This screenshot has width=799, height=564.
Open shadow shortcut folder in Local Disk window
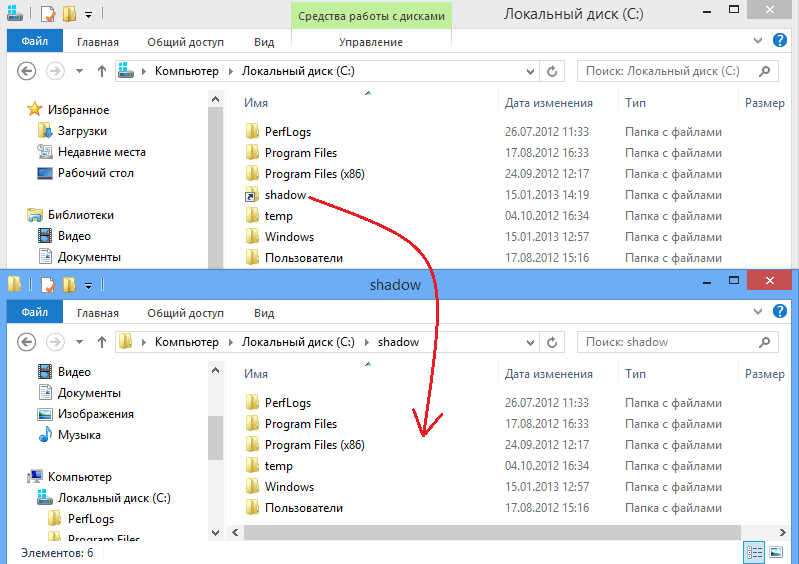(x=285, y=195)
